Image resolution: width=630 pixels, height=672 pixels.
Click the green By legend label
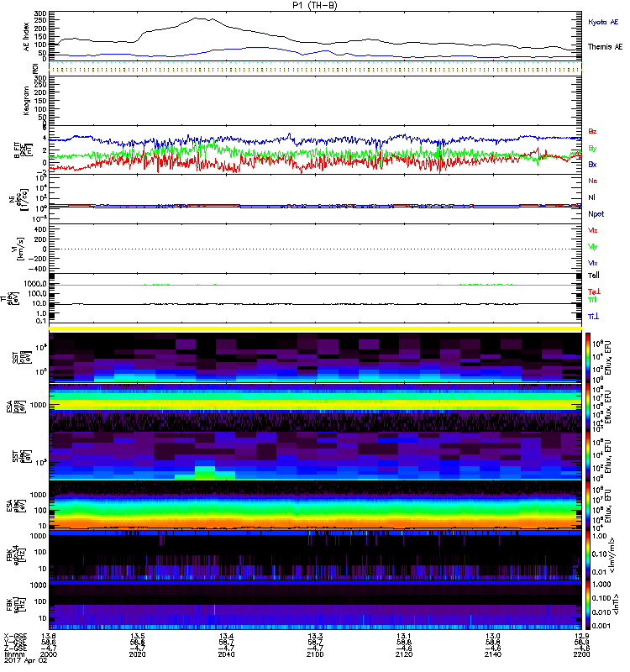592,149
